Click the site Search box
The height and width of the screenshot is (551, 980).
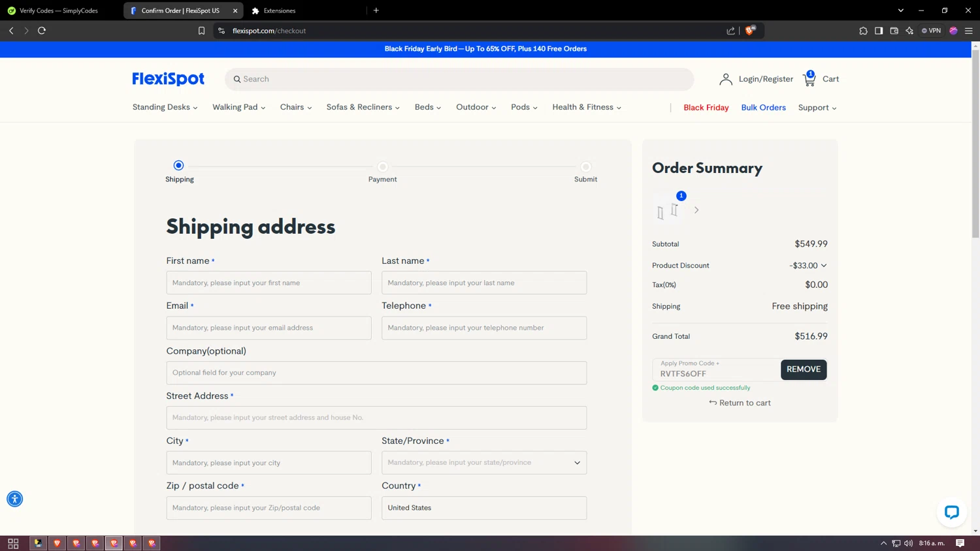point(459,79)
